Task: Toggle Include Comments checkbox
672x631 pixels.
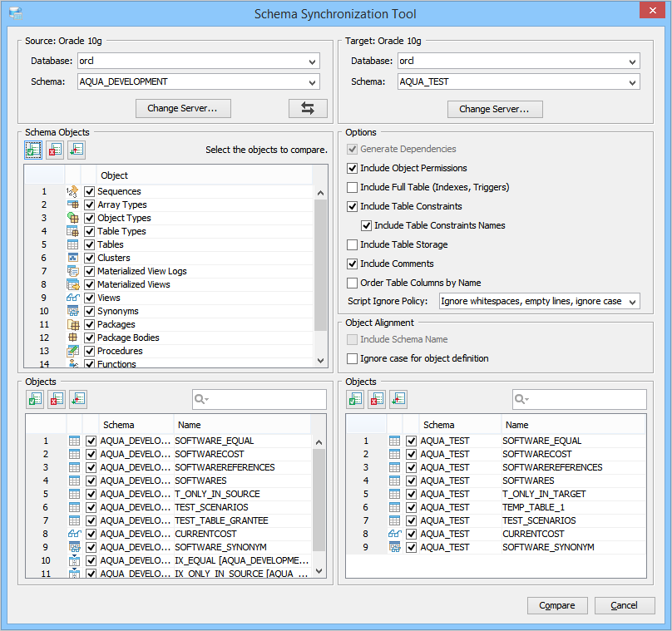Action: [x=353, y=264]
